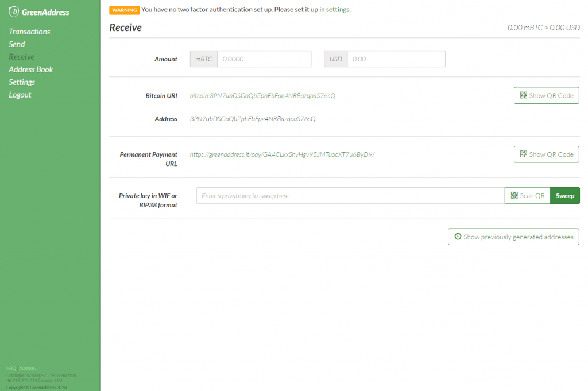Open the Support link in the footer
Image resolution: width=588 pixels, height=391 pixels.
[28, 368]
